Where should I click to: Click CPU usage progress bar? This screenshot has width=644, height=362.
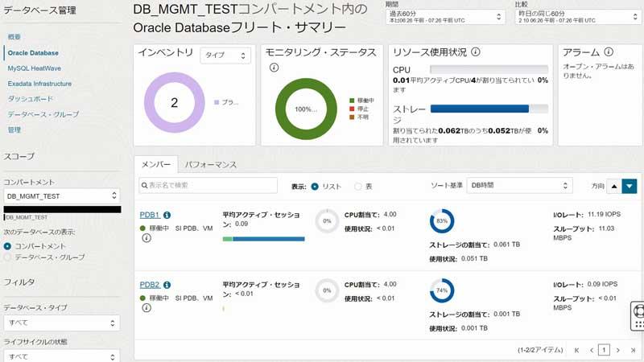click(489, 69)
